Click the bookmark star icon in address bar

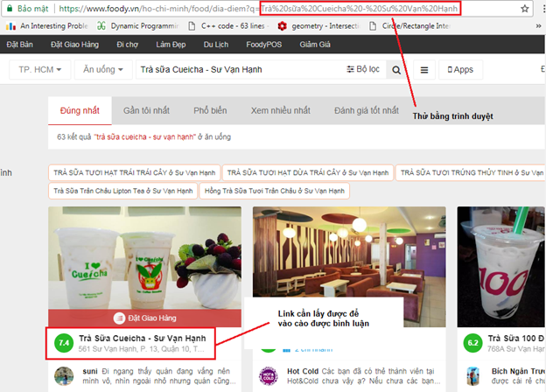pyautogui.click(x=525, y=9)
